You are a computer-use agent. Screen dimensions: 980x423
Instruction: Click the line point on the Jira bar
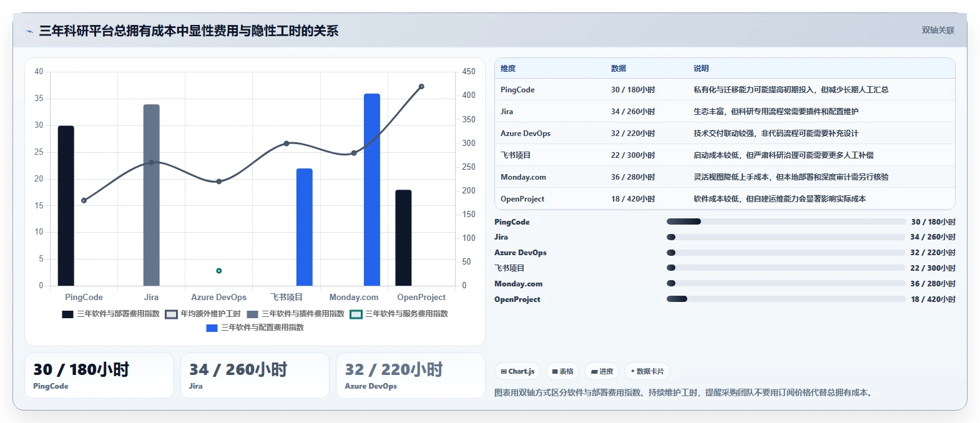coord(152,162)
